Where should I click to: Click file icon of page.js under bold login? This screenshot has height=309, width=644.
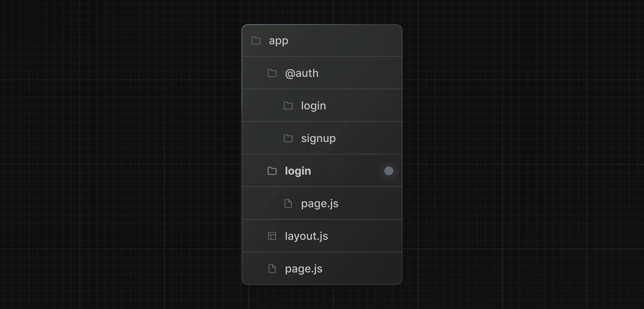tap(288, 204)
